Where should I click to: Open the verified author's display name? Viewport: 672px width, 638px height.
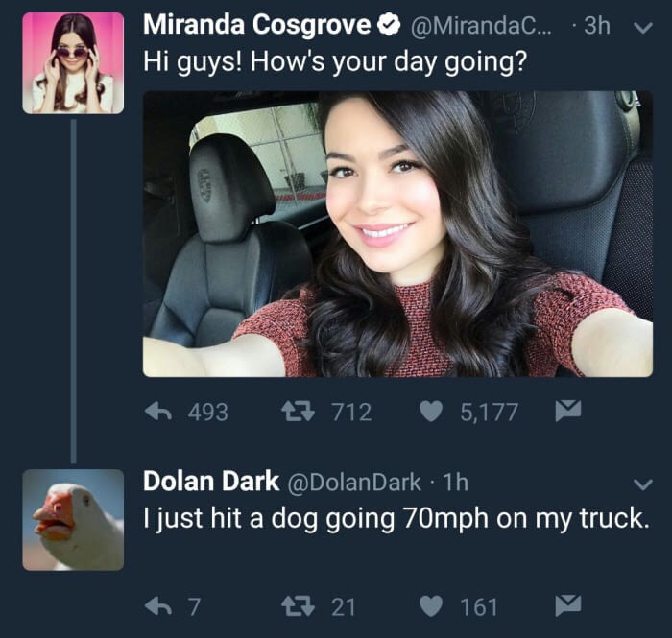pos(256,25)
